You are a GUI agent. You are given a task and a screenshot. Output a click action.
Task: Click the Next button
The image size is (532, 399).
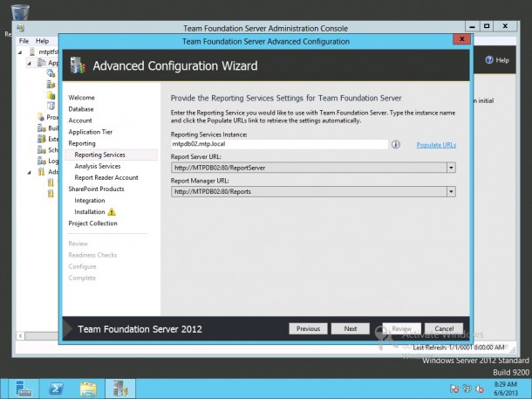tap(350, 328)
